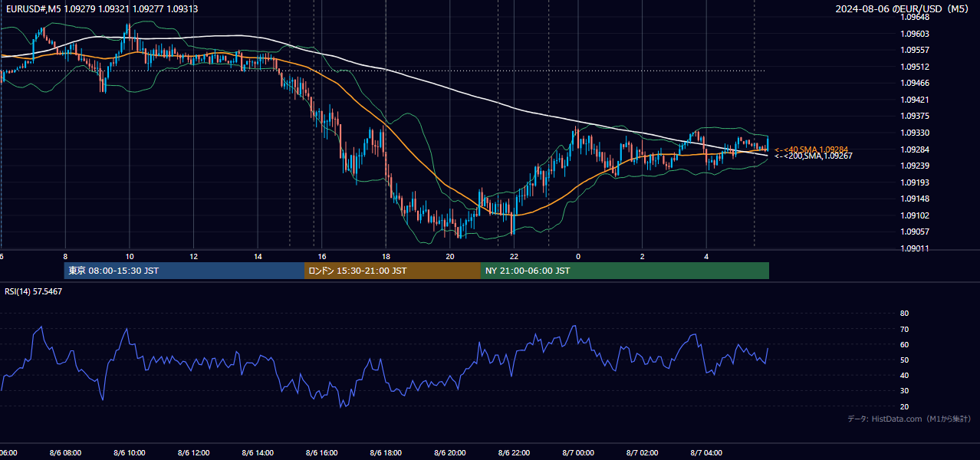Click the 8/7 04:00 date label
Screen dimensions: 980x460
tap(707, 453)
